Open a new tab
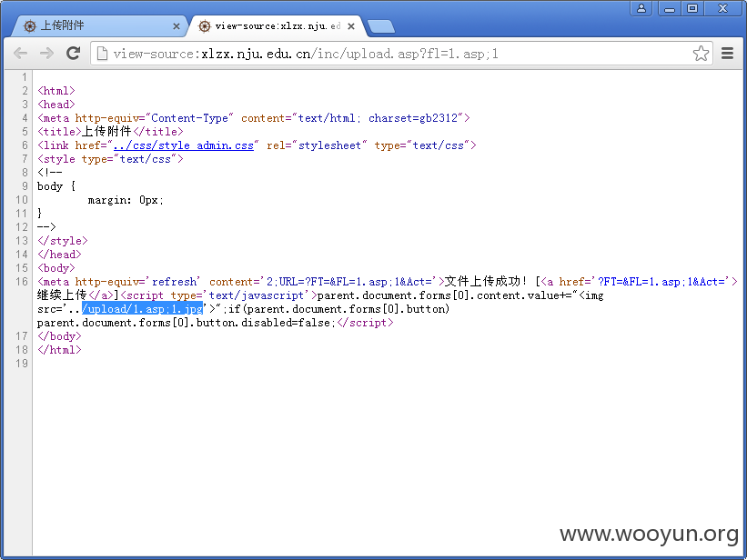The height and width of the screenshot is (560, 747). click(x=381, y=26)
